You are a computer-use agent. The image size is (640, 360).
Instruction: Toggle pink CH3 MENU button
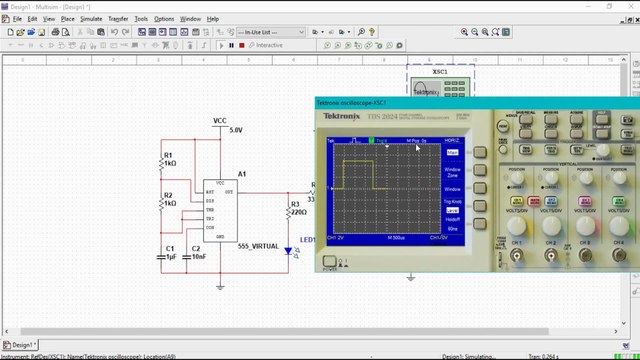[x=585, y=201]
